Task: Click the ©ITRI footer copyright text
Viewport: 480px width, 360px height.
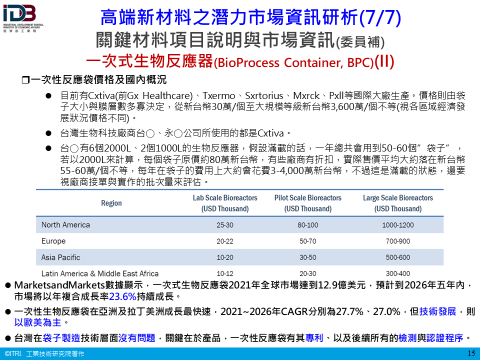Action: coord(13,354)
